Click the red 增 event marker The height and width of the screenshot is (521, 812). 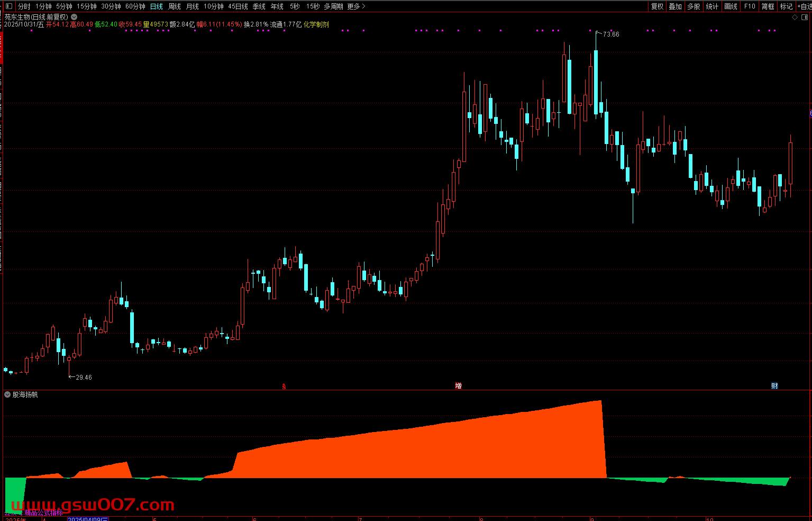tap(458, 386)
